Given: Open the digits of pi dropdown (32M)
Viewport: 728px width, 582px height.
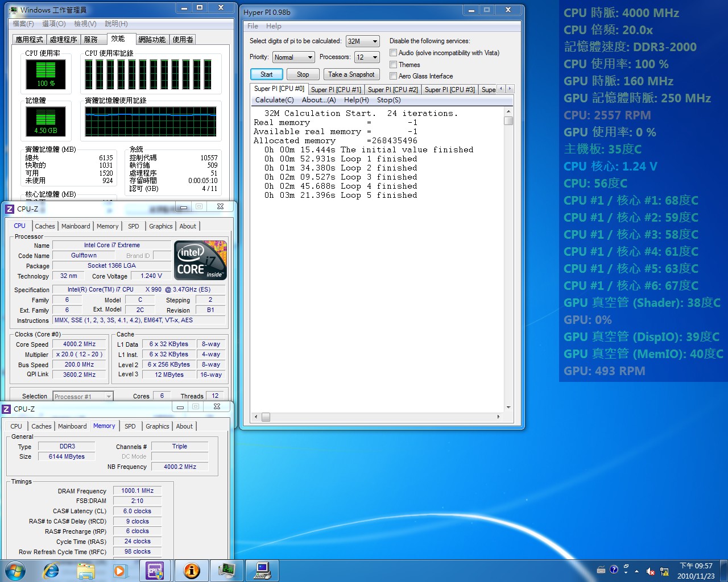Looking at the screenshot, I should [362, 41].
